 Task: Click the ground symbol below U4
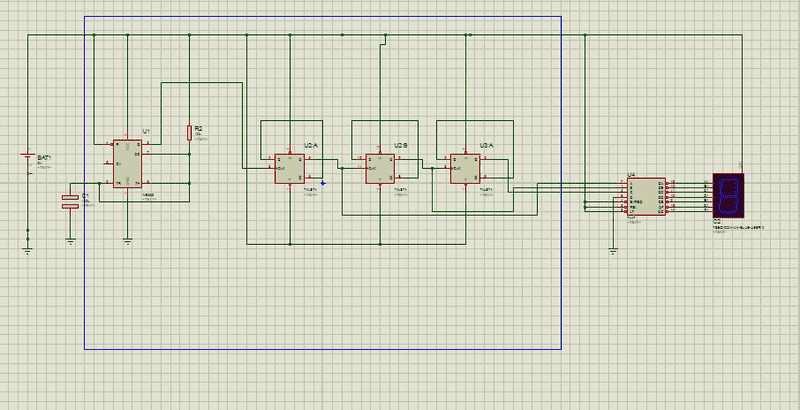coord(612,251)
